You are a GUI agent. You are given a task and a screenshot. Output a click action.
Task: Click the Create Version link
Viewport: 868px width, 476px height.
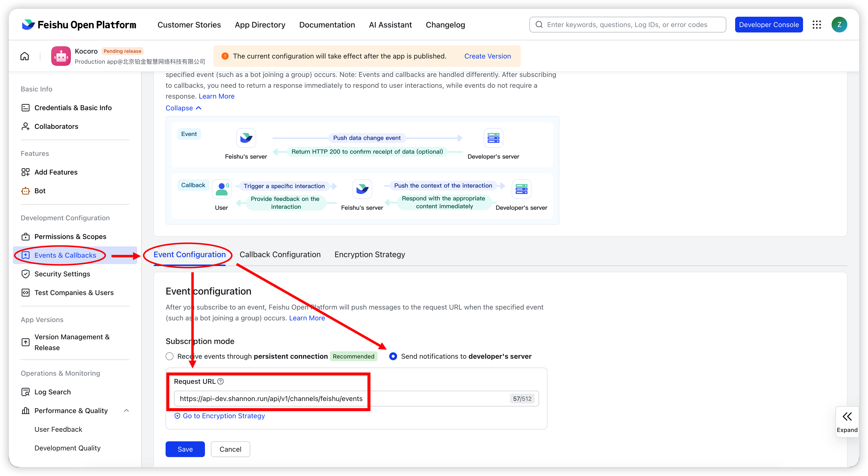(x=487, y=56)
